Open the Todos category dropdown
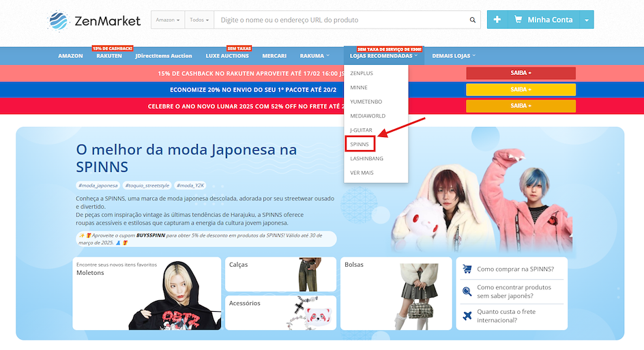The height and width of the screenshot is (350, 644). (x=199, y=20)
